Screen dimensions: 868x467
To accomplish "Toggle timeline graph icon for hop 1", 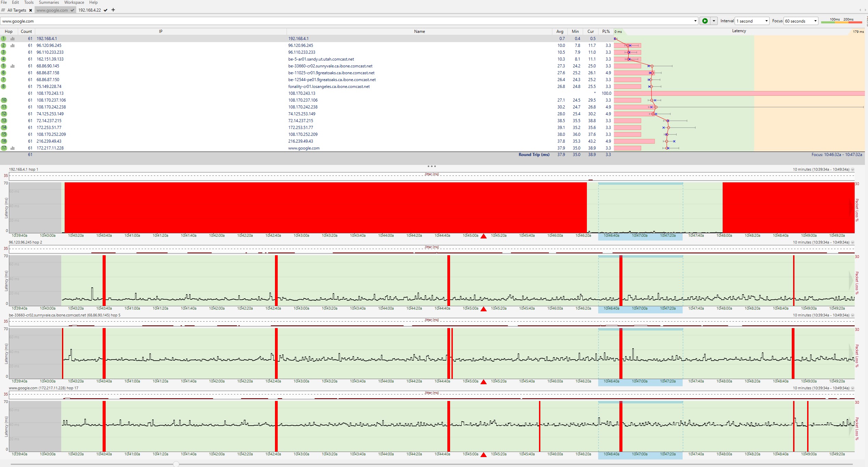I will [x=13, y=39].
